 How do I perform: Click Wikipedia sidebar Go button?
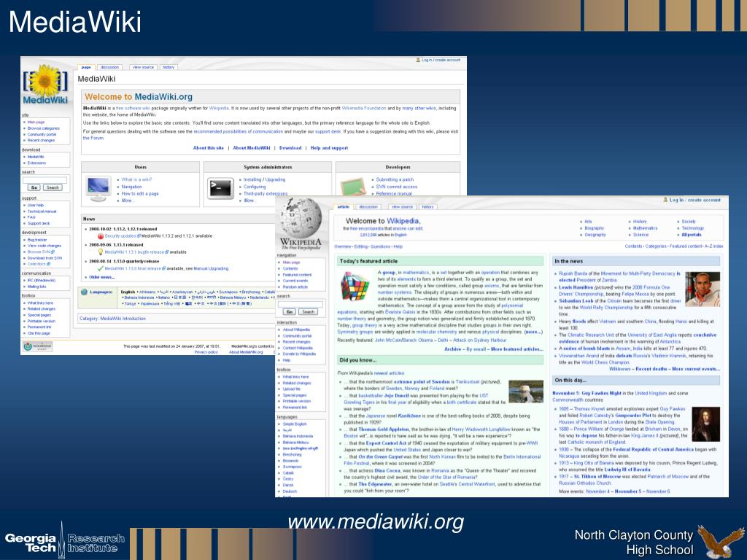(x=289, y=312)
